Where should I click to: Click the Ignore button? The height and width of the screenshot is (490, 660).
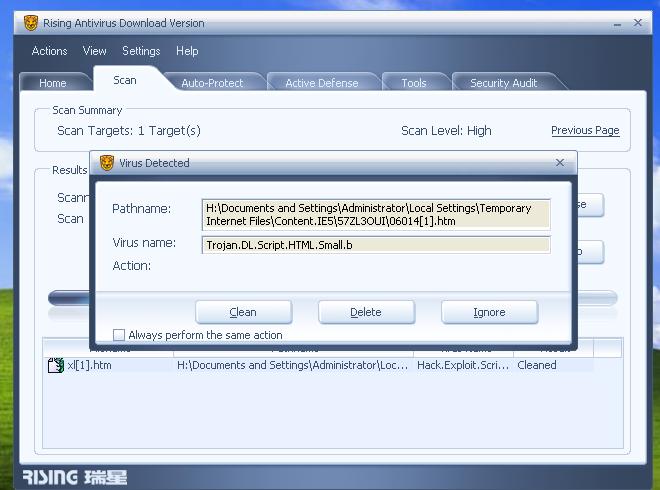pos(490,312)
